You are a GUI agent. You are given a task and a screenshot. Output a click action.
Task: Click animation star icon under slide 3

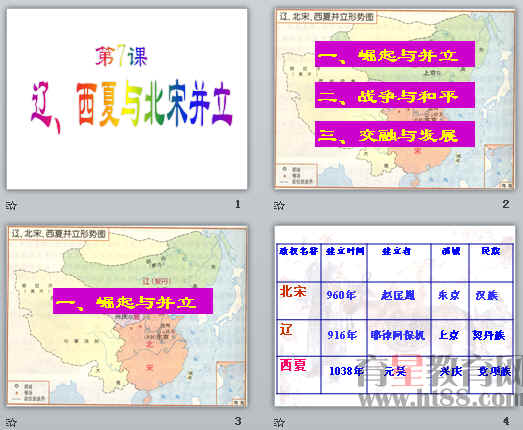point(11,422)
